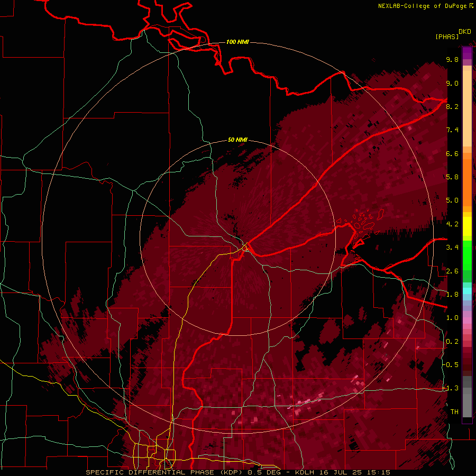Pick the green color bar segment

coord(467,255)
